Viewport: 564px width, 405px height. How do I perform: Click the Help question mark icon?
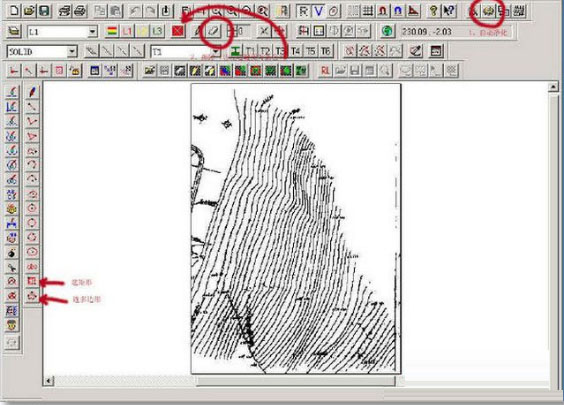(433, 11)
